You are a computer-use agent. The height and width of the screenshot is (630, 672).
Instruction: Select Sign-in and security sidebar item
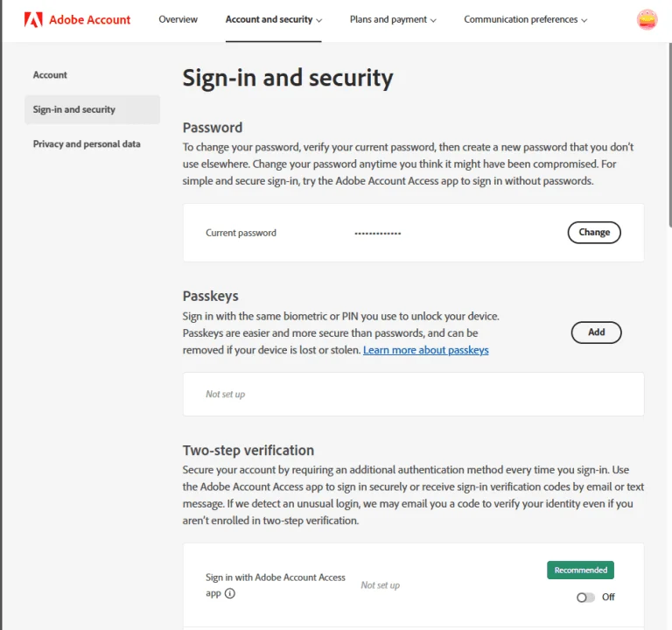pyautogui.click(x=92, y=109)
